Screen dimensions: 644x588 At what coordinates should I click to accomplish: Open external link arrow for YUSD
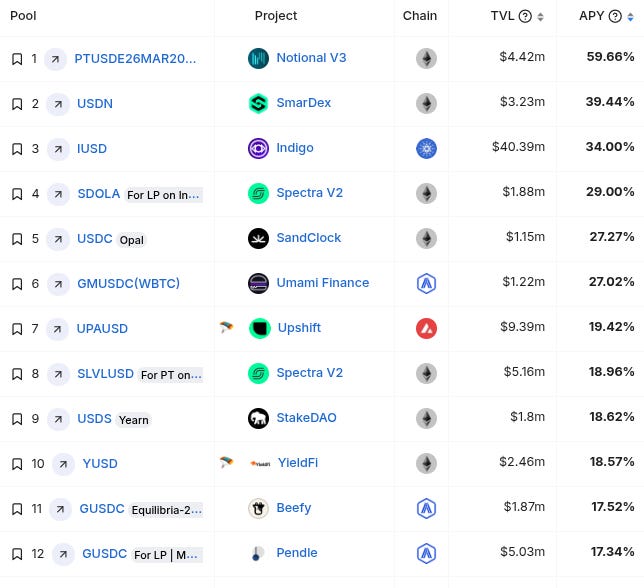click(63, 464)
